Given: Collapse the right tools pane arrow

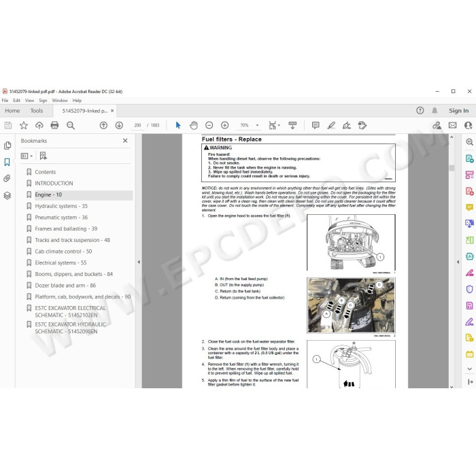Looking at the screenshot, I should click(458, 262).
